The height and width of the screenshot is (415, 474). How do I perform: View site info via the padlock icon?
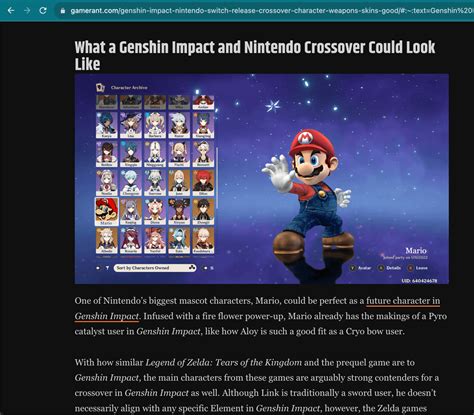(63, 11)
